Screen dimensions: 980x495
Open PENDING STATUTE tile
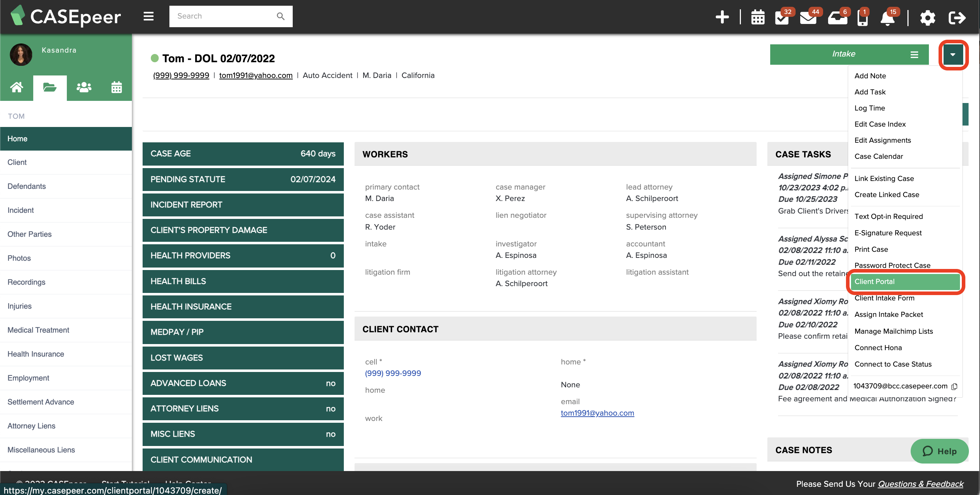point(243,179)
